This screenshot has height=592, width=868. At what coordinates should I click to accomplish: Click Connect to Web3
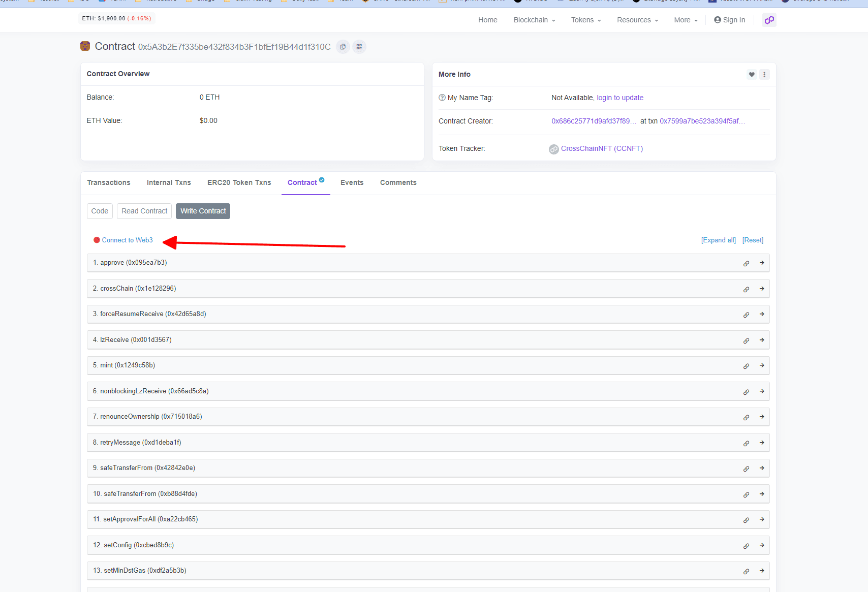click(127, 240)
